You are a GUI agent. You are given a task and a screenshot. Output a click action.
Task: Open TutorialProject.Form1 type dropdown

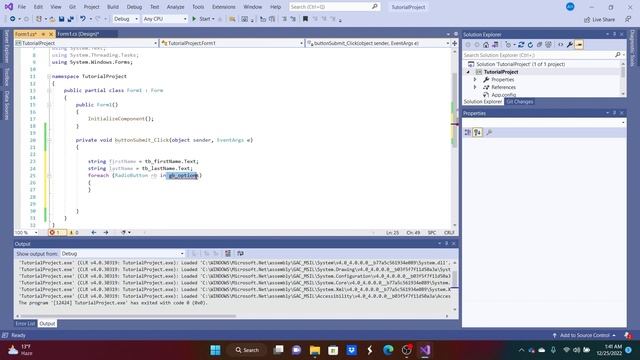tap(232, 43)
